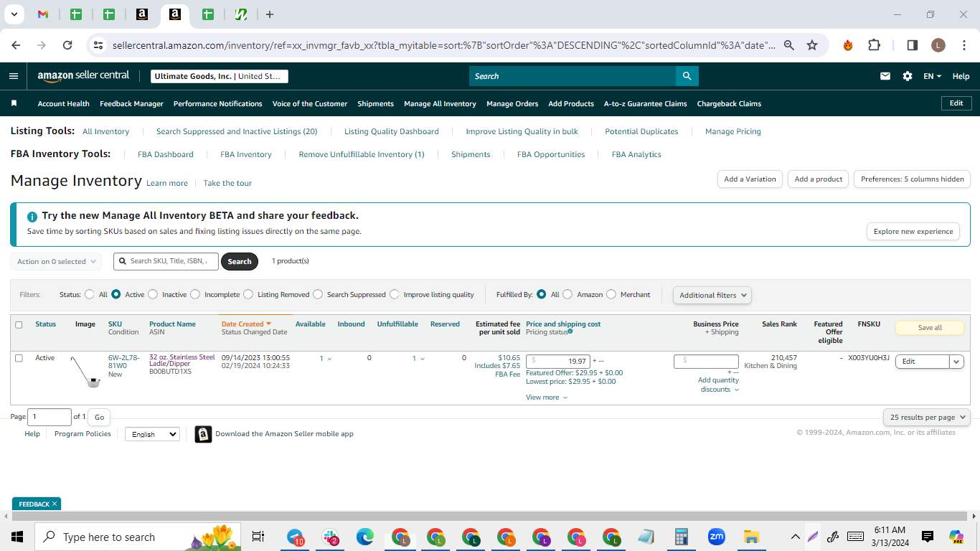Screen dimensions: 980x551
Task: Click the Amazon app logo in the footer
Action: click(x=203, y=434)
